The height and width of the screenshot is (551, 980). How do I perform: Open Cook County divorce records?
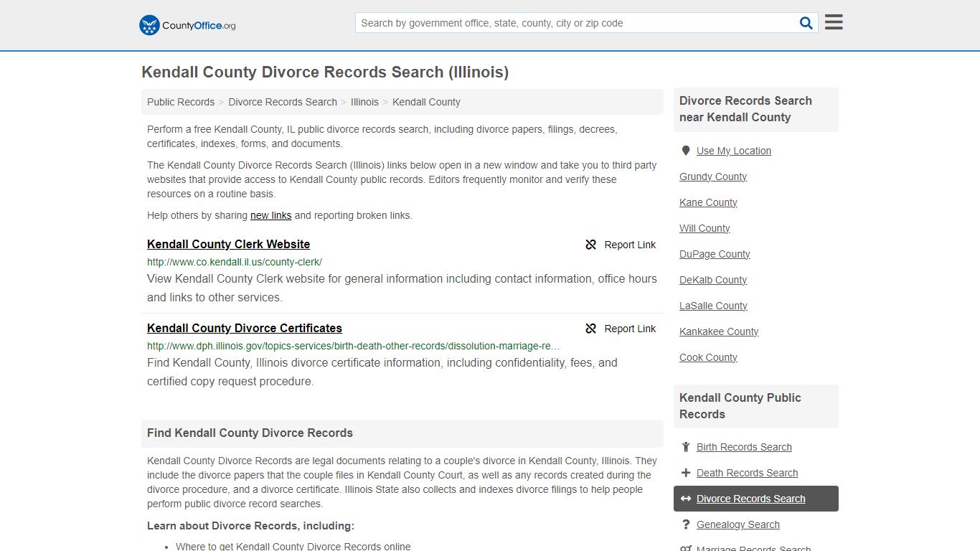pos(708,357)
